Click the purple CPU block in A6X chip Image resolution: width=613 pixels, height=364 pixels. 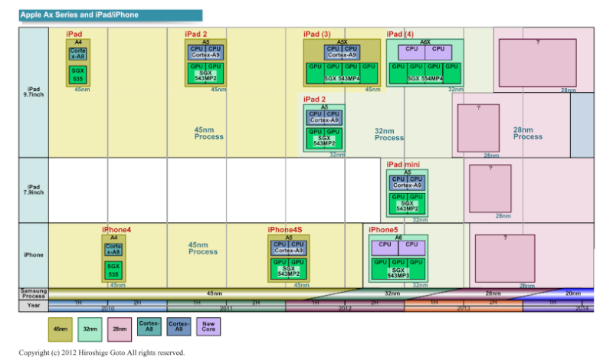(425, 52)
